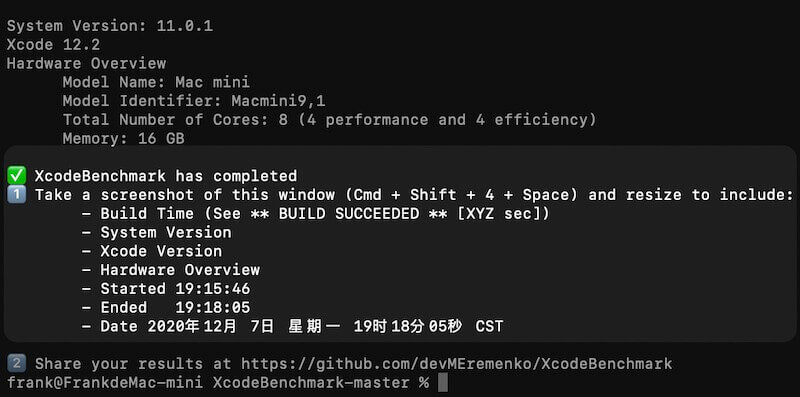Viewport: 800px width, 397px height.
Task: Click the green checkmark emoji icon
Action: [16, 176]
